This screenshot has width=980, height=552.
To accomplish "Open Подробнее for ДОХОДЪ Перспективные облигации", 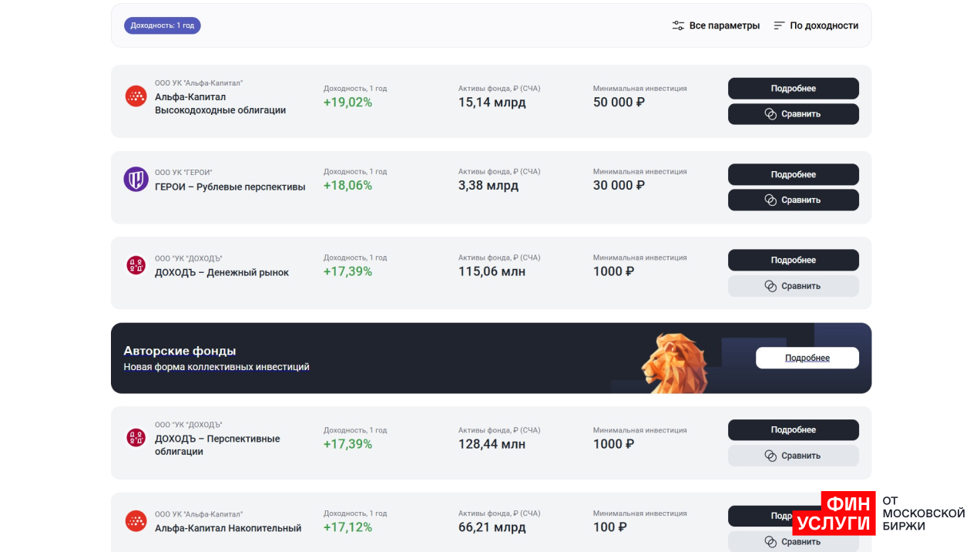I will 794,430.
